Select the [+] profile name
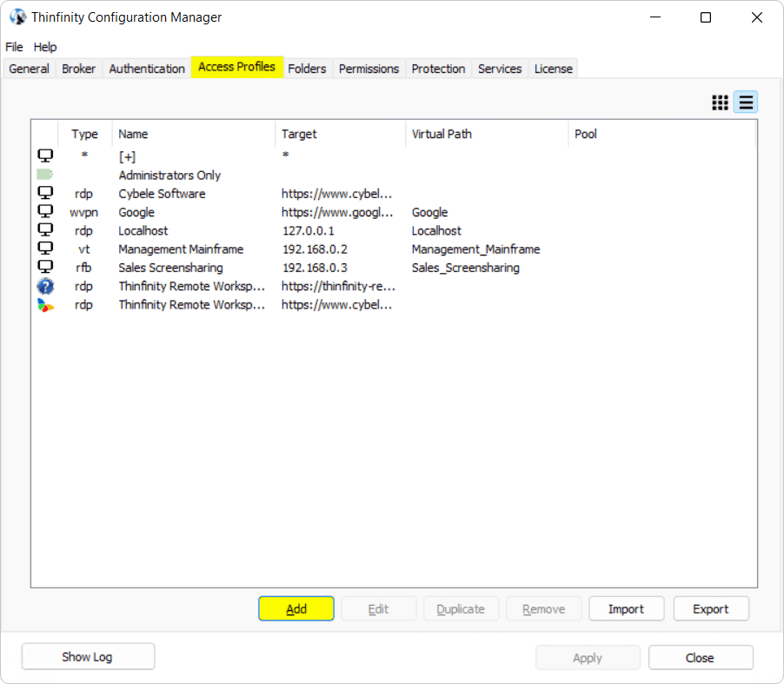 [128, 156]
